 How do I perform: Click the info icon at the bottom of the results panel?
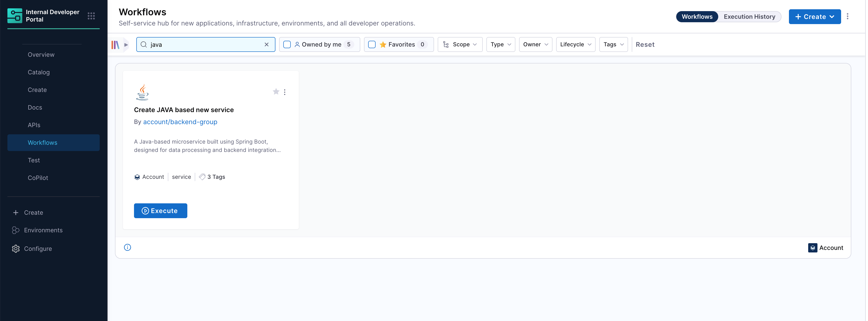click(x=127, y=247)
